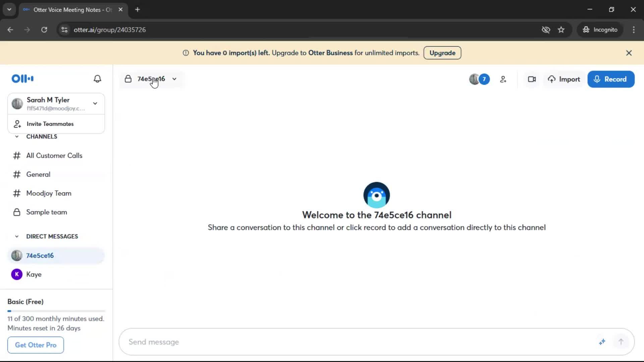
Task: Click the banner info icon
Action: click(x=186, y=53)
